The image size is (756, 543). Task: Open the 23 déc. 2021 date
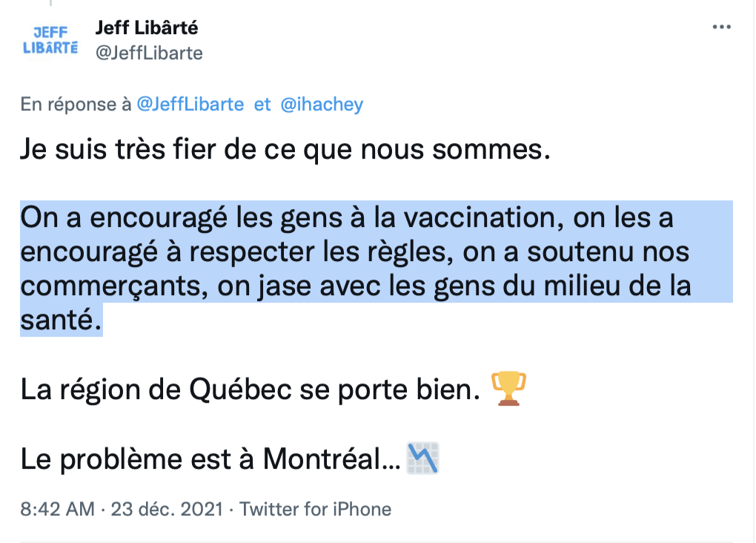[167, 509]
